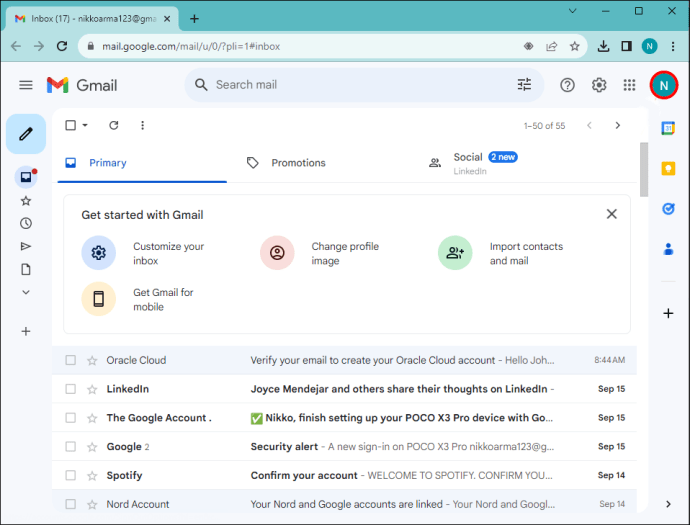Select the Google Security alert email checkbox
The image size is (690, 525).
70,447
